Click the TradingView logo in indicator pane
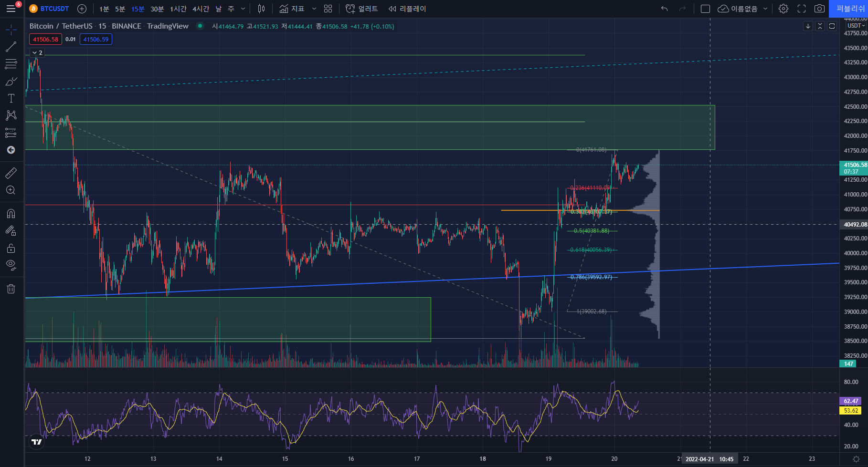Viewport: 868px width, 467px height. tap(36, 442)
